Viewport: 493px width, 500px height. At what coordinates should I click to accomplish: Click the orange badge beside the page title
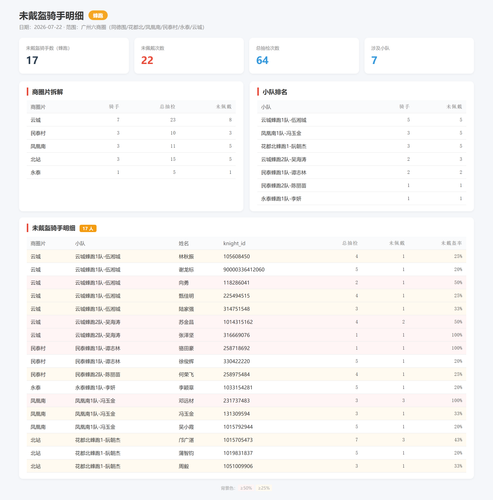(x=98, y=16)
